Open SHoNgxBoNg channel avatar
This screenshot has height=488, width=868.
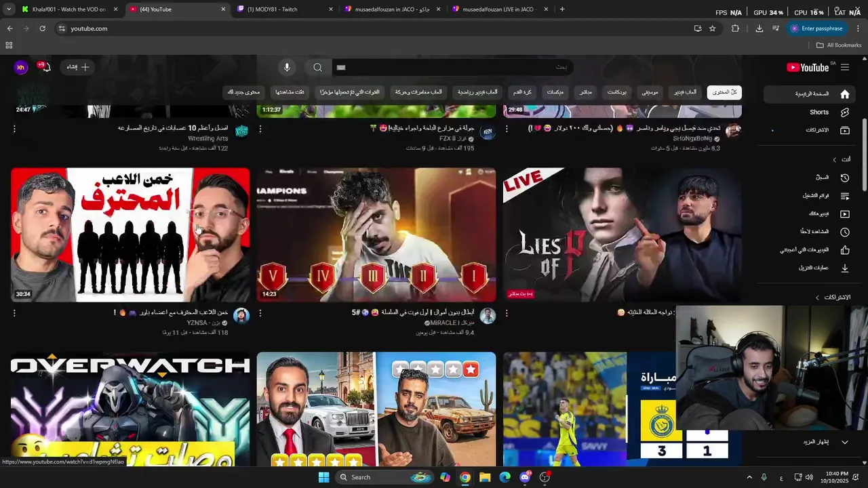pos(733,131)
